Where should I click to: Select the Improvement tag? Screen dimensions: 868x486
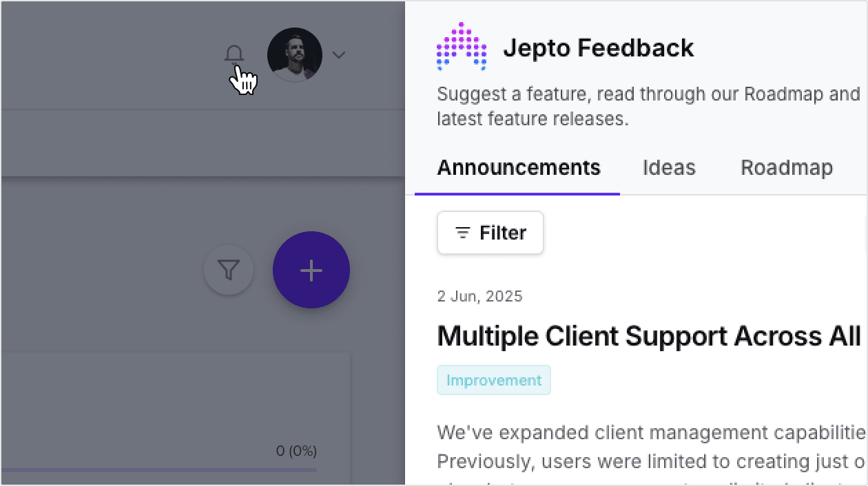coord(493,379)
